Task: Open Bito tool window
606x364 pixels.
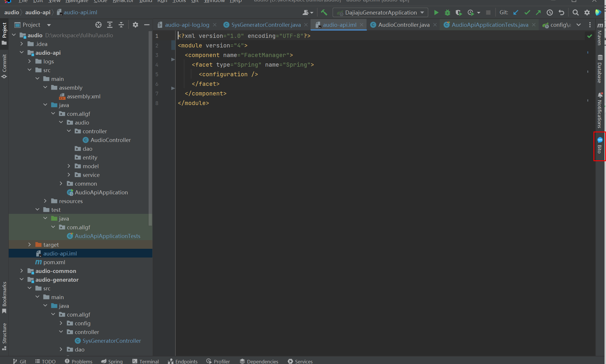Action: 600,146
